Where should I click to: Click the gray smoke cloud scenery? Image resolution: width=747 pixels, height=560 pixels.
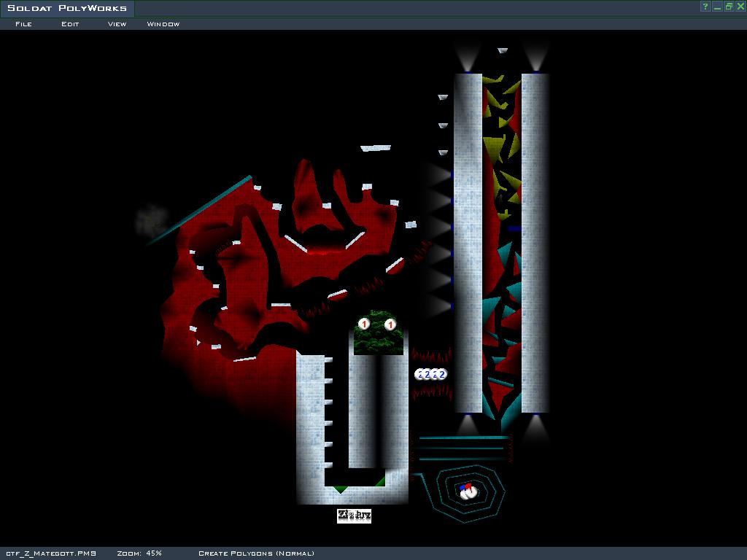pos(152,219)
